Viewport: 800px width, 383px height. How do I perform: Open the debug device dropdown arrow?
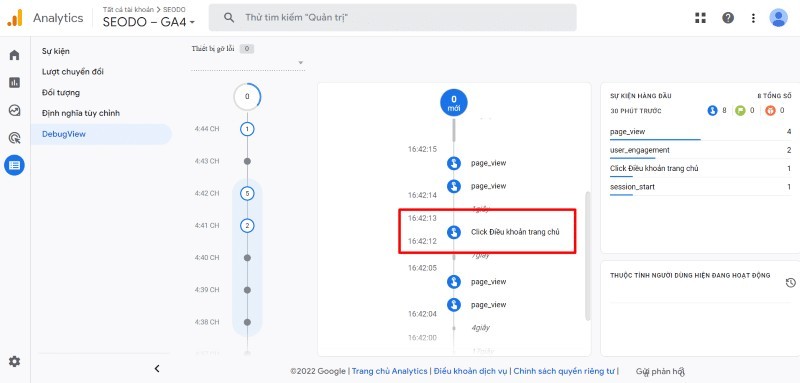[x=301, y=63]
